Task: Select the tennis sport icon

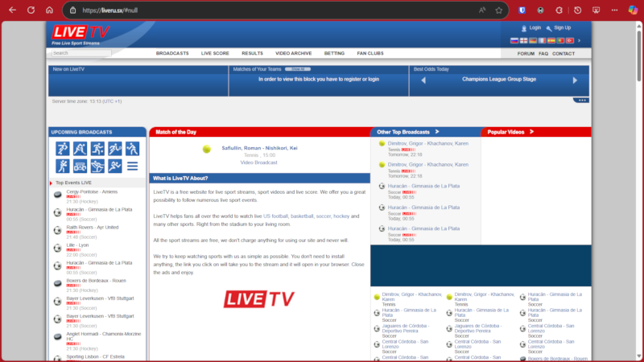Action: click(115, 149)
